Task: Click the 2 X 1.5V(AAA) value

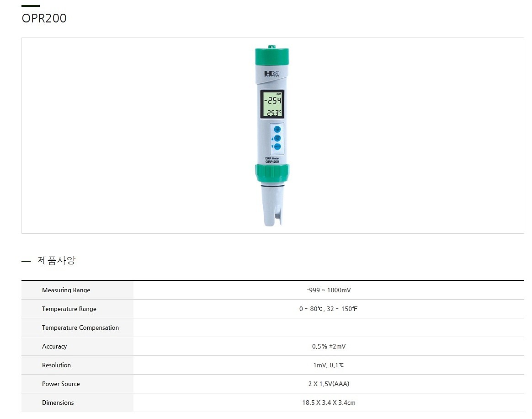Action: click(329, 384)
